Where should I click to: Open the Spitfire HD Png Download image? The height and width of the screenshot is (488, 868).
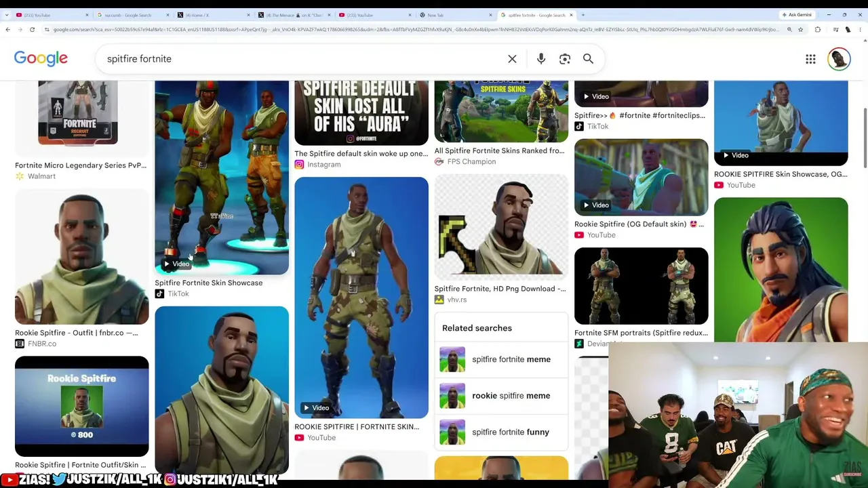click(x=501, y=226)
